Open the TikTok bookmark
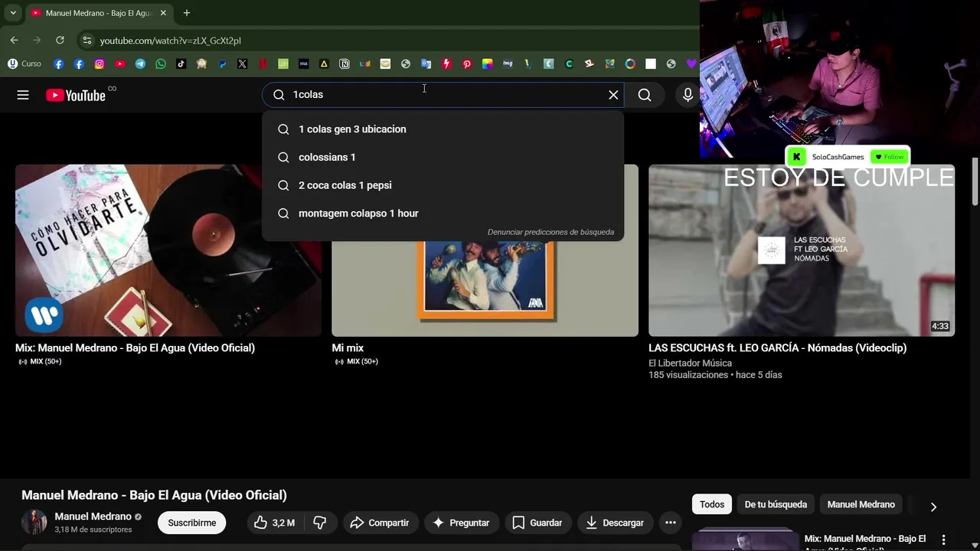The image size is (980, 551). pos(181,64)
